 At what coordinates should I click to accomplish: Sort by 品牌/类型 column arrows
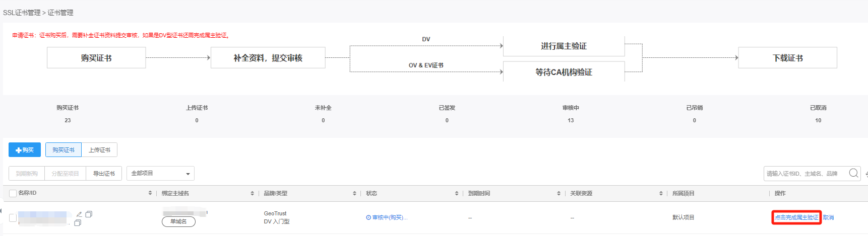(354, 193)
